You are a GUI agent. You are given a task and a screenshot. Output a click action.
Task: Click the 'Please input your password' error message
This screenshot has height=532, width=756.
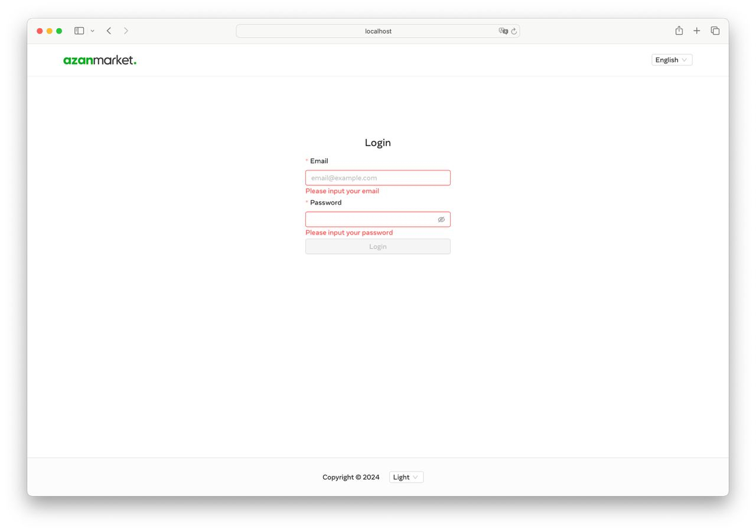point(349,232)
